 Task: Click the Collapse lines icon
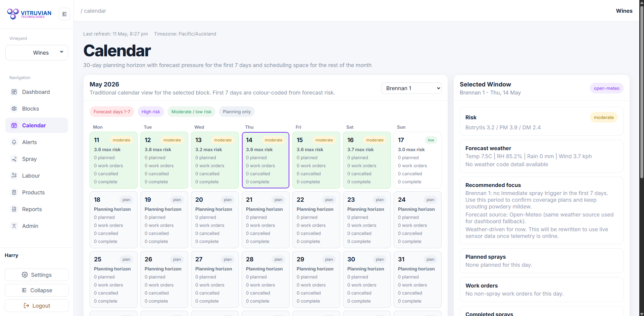click(24, 290)
